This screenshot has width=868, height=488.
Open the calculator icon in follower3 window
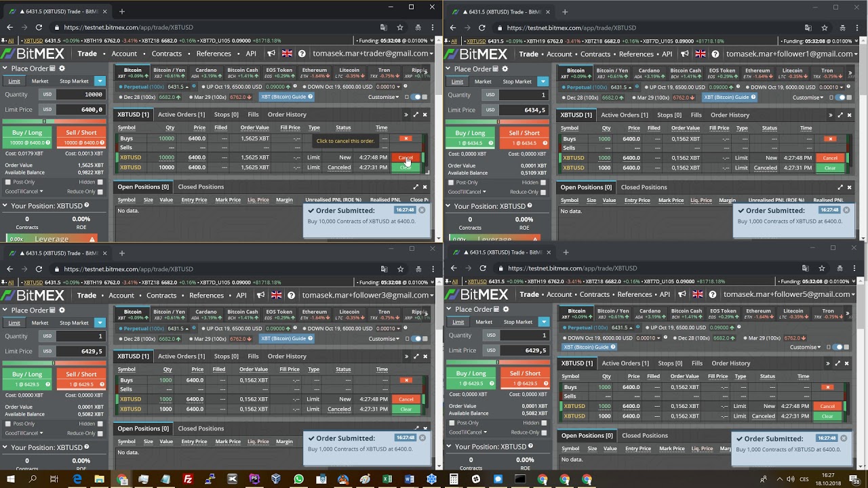(53, 310)
